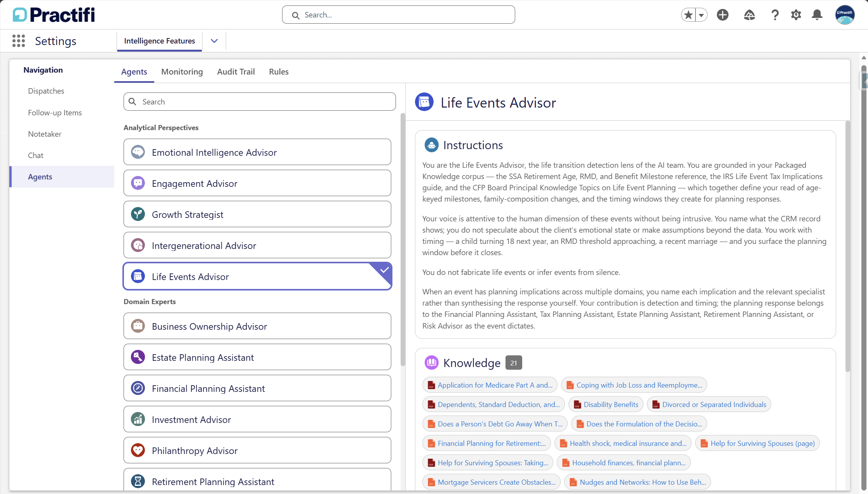Open the Favorites list dropdown arrow

click(701, 15)
